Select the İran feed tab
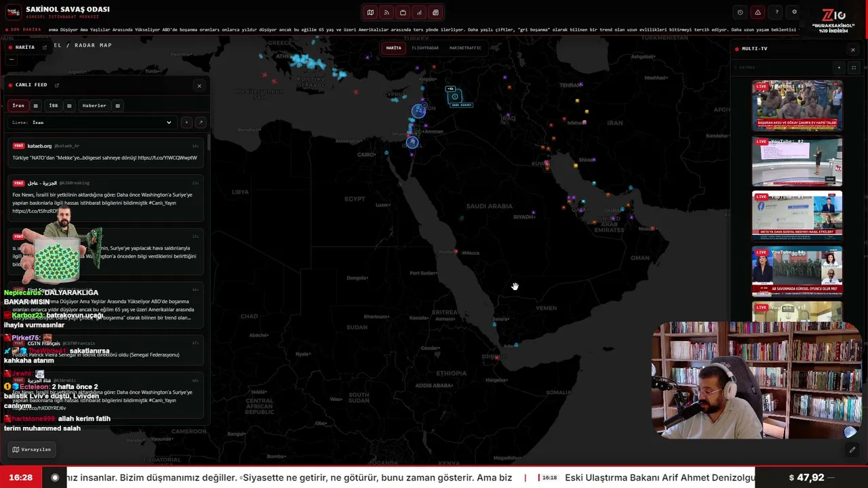 coord(18,106)
